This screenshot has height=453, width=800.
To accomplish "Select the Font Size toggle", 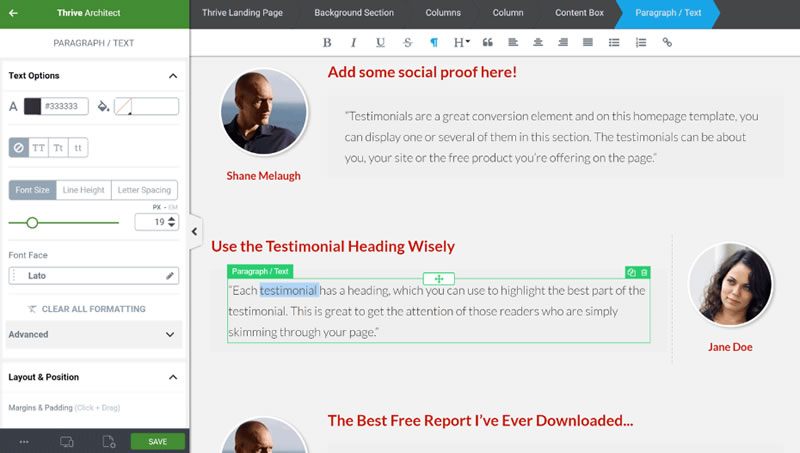I will tap(33, 190).
